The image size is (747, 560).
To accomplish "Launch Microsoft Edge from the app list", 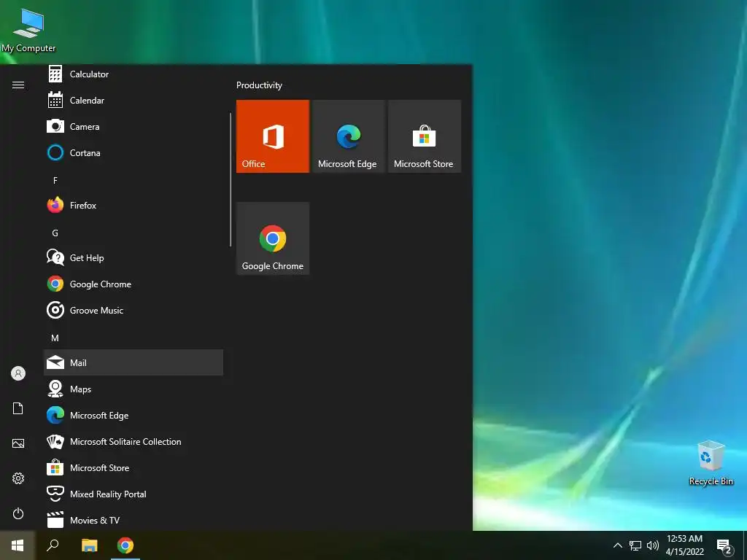I will tap(133, 415).
